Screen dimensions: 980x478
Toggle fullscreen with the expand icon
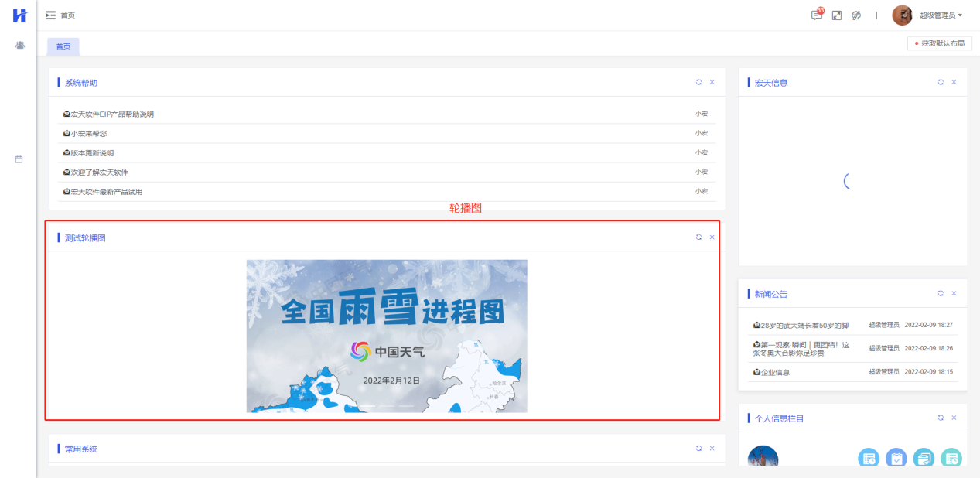coord(837,15)
